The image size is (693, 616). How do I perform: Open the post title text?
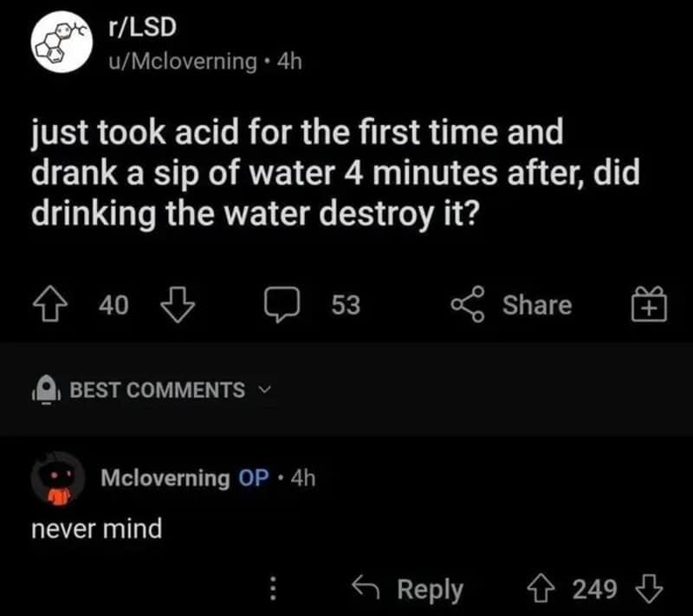(x=335, y=172)
